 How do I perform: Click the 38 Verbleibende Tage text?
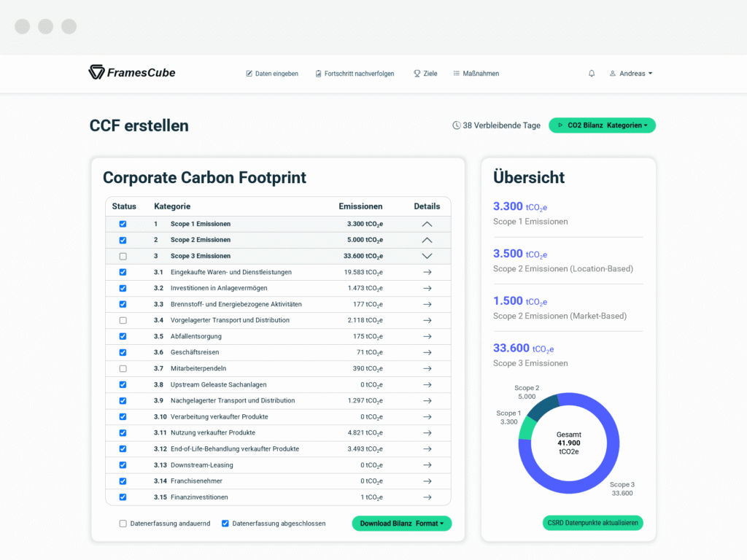[501, 125]
